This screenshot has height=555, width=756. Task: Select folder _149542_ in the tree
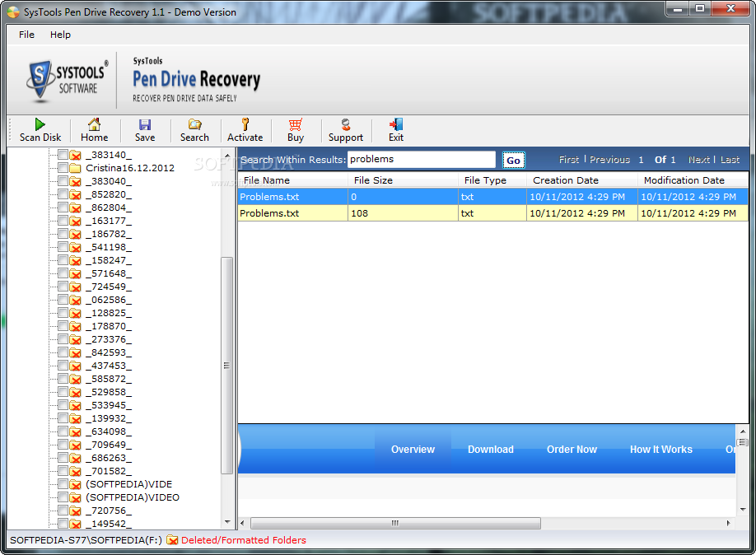(x=109, y=524)
